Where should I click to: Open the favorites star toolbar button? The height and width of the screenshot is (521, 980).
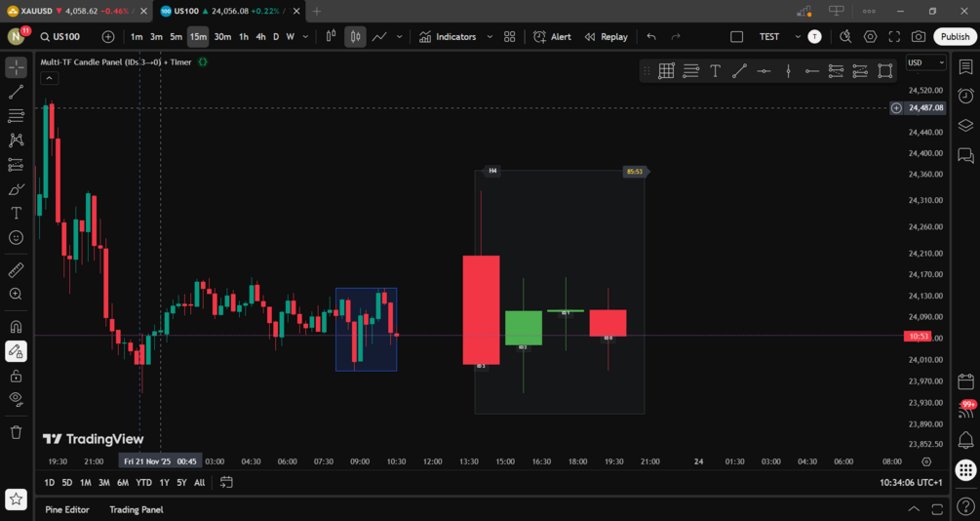coord(17,500)
